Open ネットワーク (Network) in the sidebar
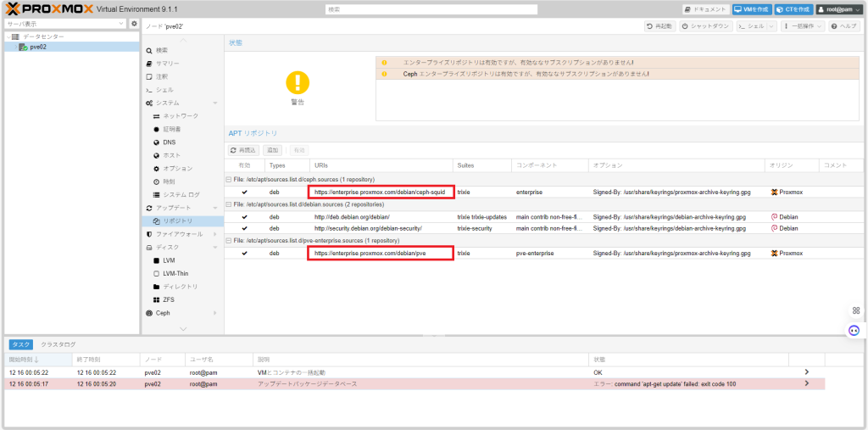 coord(181,115)
